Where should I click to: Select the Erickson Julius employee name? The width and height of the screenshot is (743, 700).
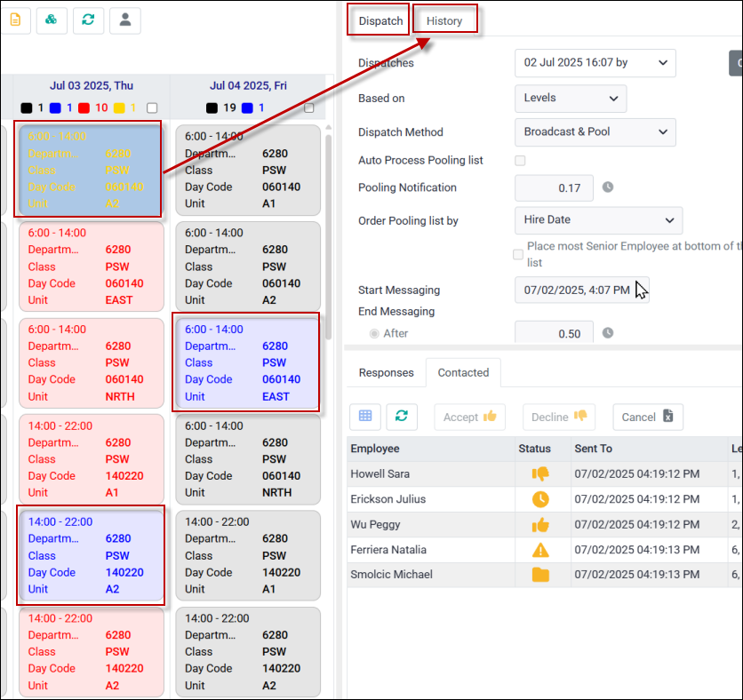point(388,499)
